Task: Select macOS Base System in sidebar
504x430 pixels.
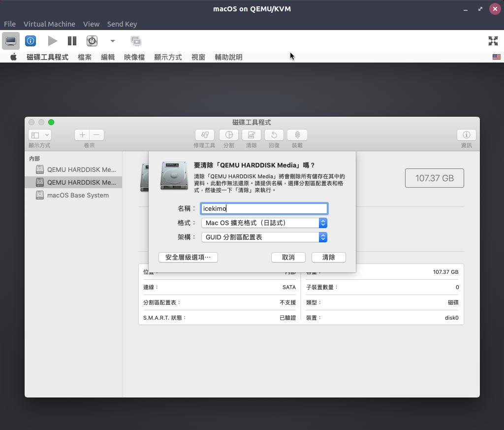Action: (74, 195)
